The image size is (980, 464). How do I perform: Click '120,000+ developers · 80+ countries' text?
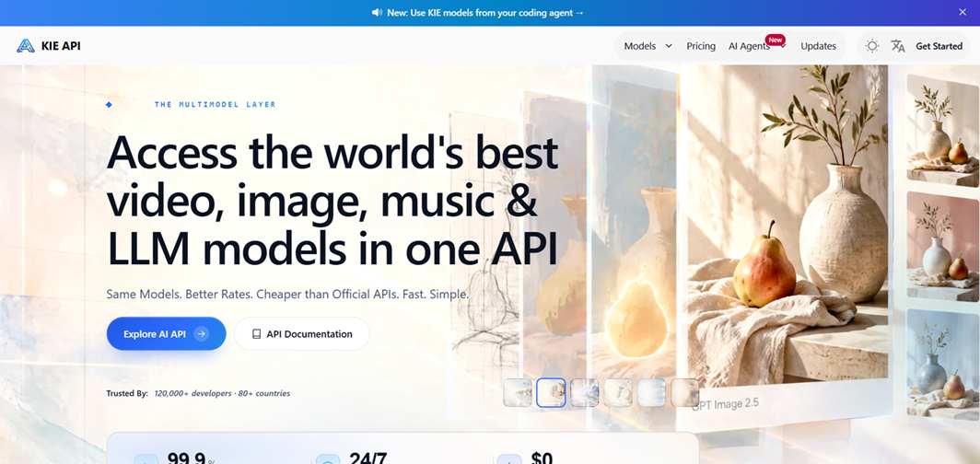coord(222,393)
